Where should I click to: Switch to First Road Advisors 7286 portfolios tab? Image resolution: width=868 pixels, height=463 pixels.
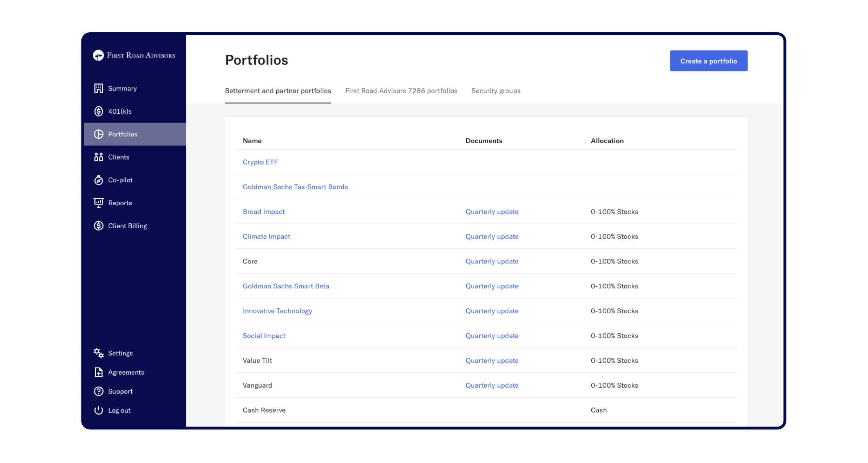pos(401,91)
